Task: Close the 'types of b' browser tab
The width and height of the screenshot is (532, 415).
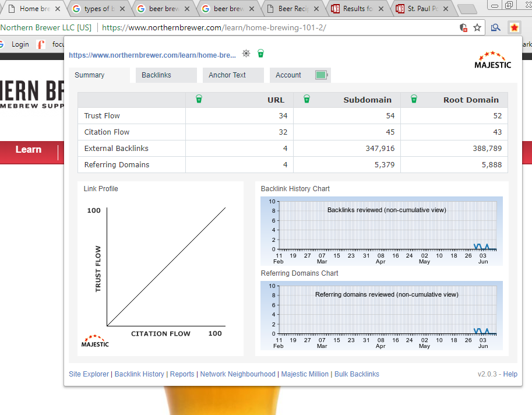Action: pos(122,9)
